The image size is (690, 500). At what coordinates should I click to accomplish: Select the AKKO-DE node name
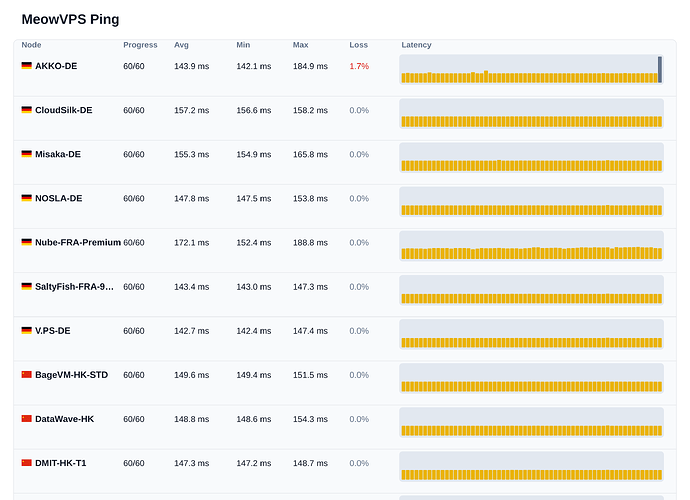tap(56, 66)
